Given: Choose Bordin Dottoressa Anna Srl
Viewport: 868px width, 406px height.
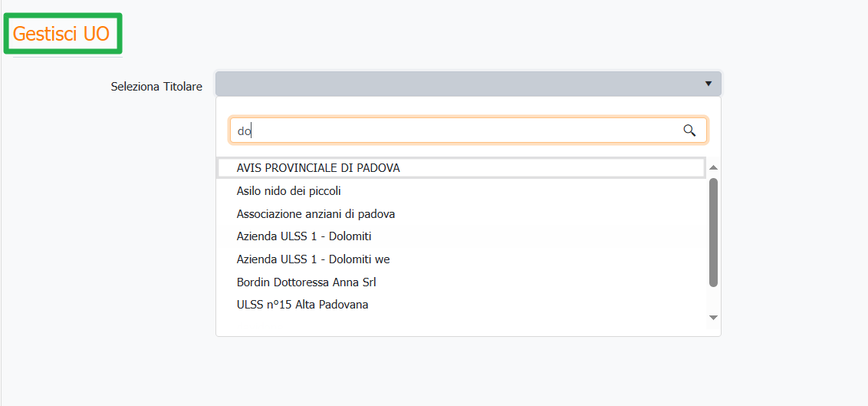Looking at the screenshot, I should (307, 282).
